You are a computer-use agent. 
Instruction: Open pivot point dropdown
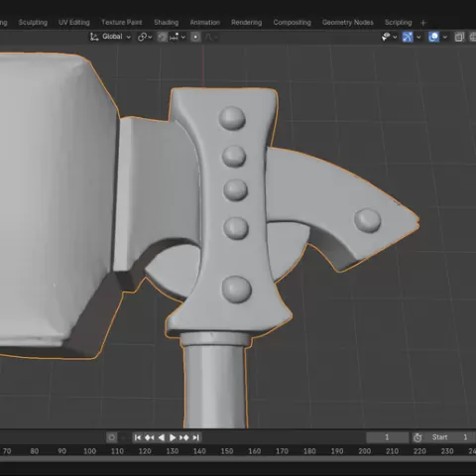click(145, 37)
